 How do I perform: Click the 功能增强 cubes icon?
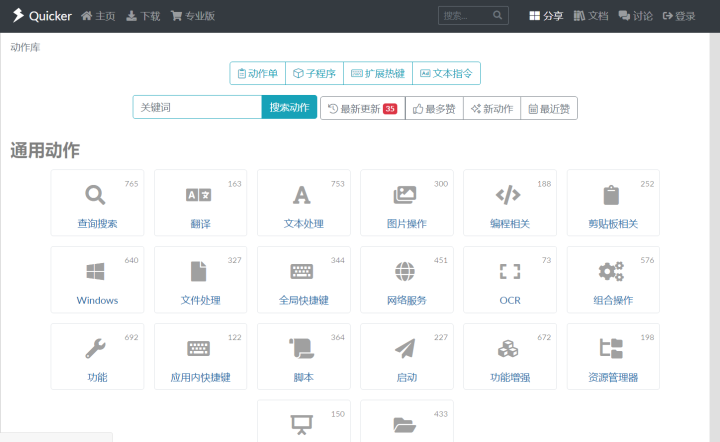(x=508, y=348)
